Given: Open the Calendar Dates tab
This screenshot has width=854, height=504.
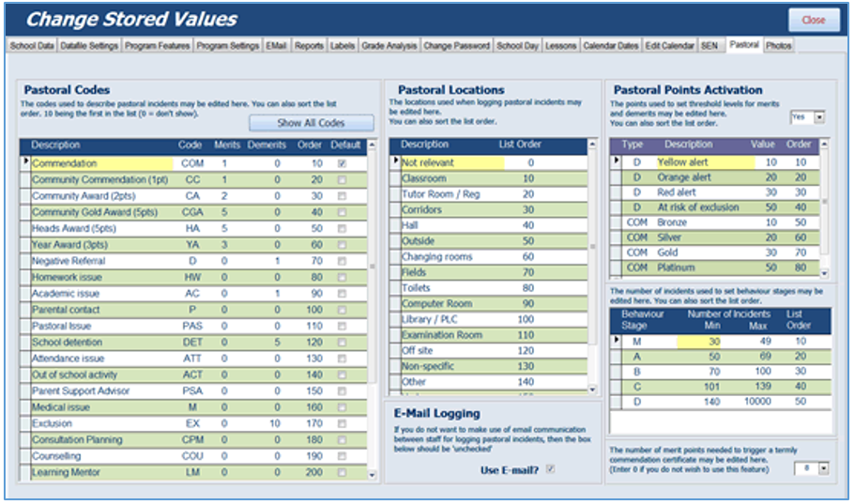Looking at the screenshot, I should (x=611, y=46).
